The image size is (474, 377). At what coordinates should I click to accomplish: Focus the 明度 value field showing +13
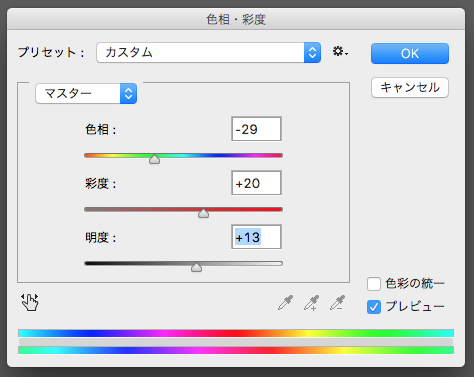(x=256, y=237)
